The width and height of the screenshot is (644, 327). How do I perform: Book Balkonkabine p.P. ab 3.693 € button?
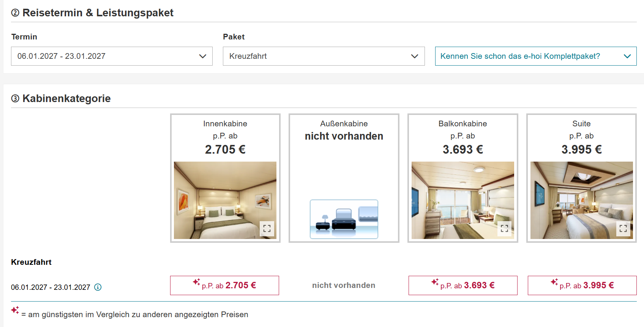[x=463, y=285]
